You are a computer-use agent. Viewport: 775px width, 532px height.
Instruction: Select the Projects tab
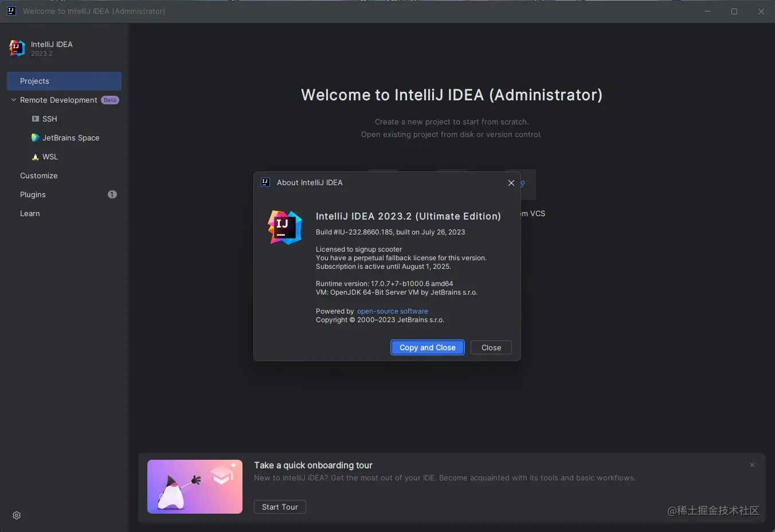point(64,81)
